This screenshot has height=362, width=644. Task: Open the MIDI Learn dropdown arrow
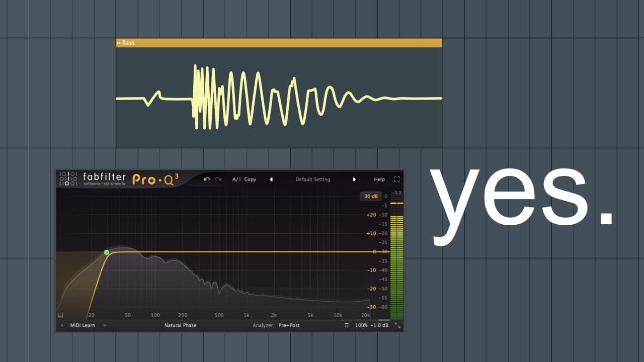105,326
